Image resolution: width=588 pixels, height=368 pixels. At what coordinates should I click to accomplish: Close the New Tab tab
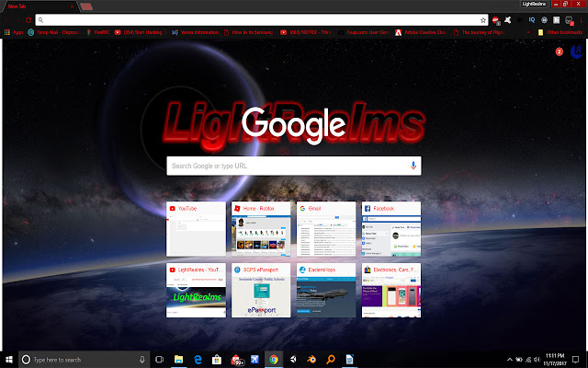click(72, 6)
